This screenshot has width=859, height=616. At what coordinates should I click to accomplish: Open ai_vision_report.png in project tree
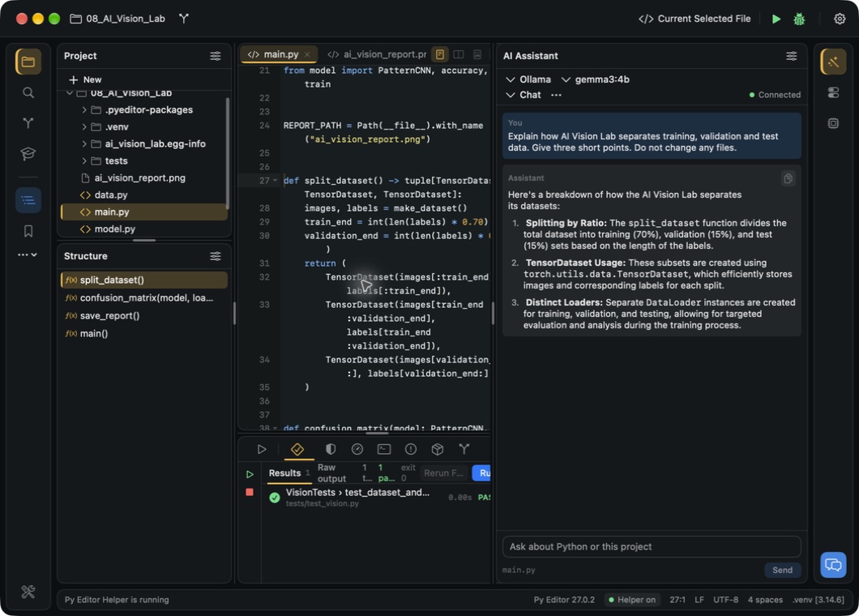pos(143,178)
